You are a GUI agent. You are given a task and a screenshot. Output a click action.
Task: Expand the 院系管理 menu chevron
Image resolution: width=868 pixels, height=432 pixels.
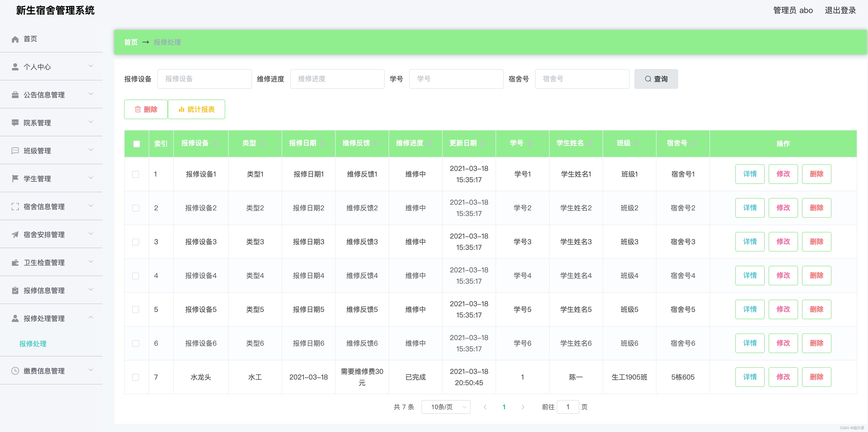tap(91, 122)
